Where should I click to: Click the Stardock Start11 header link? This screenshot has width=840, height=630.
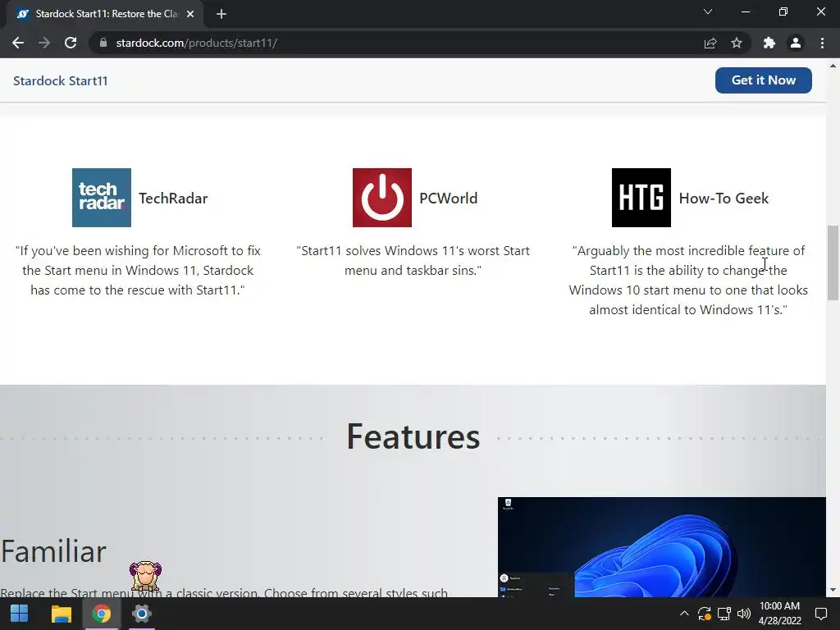point(61,81)
